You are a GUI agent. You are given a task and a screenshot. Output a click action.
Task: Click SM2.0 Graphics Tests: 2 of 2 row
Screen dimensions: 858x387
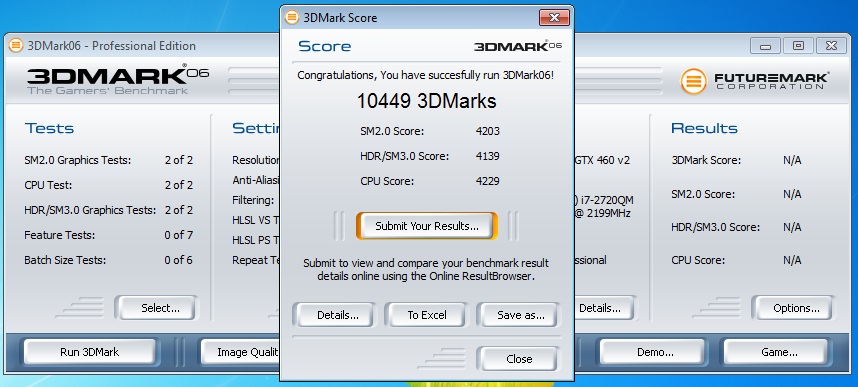pyautogui.click(x=109, y=160)
